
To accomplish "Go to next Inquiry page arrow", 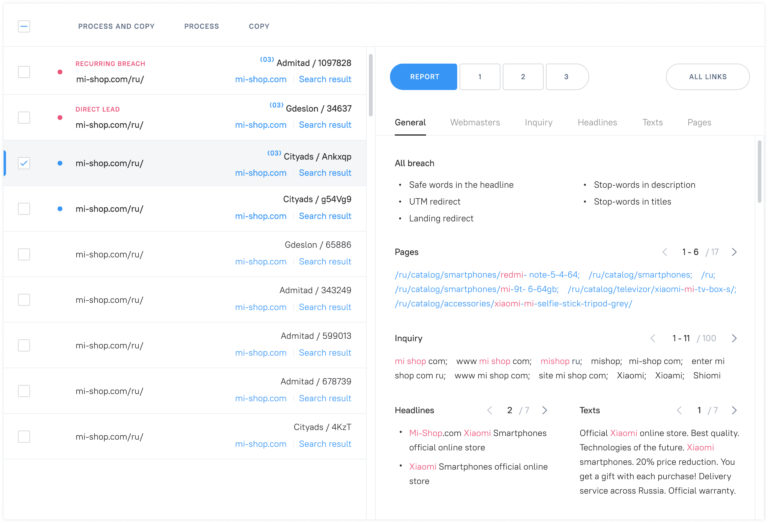I will tap(734, 338).
